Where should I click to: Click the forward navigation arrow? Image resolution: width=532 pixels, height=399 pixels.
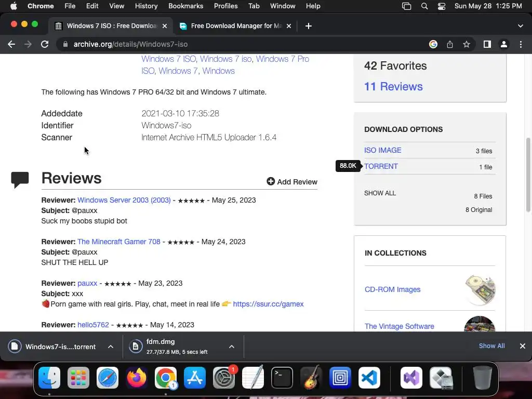(x=28, y=44)
